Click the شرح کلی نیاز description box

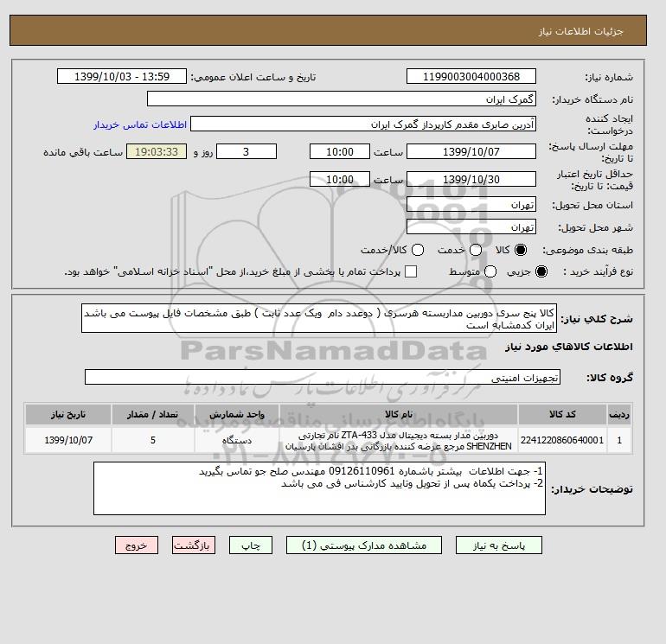(x=319, y=318)
